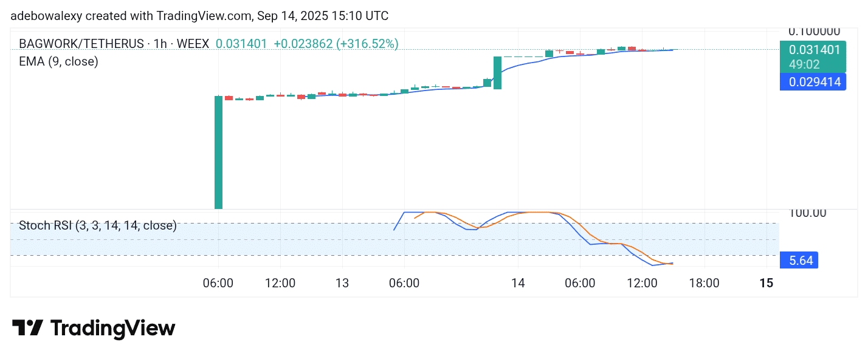Click the date 15 on the time axis
Image resolution: width=868 pixels, height=359 pixels.
pos(766,283)
